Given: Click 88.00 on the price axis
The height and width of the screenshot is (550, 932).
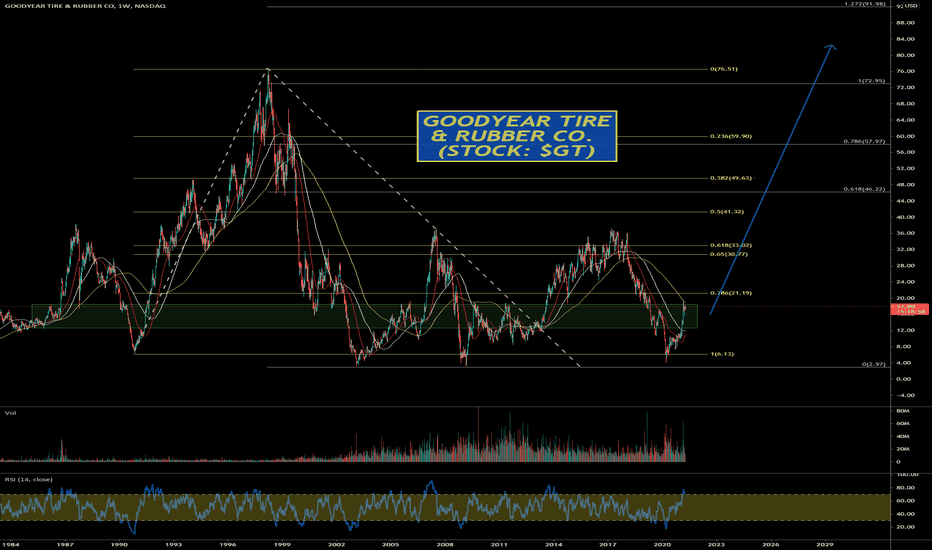Looking at the screenshot, I should pyautogui.click(x=905, y=23).
